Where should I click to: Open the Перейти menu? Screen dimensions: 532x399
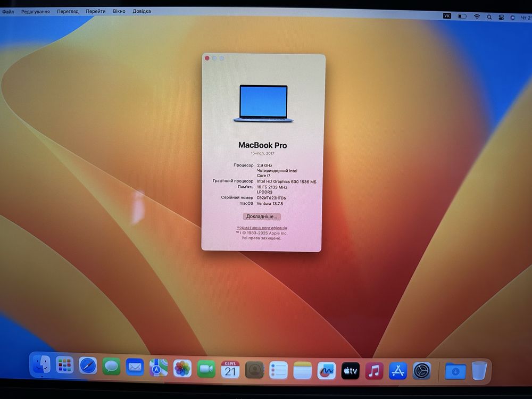95,11
